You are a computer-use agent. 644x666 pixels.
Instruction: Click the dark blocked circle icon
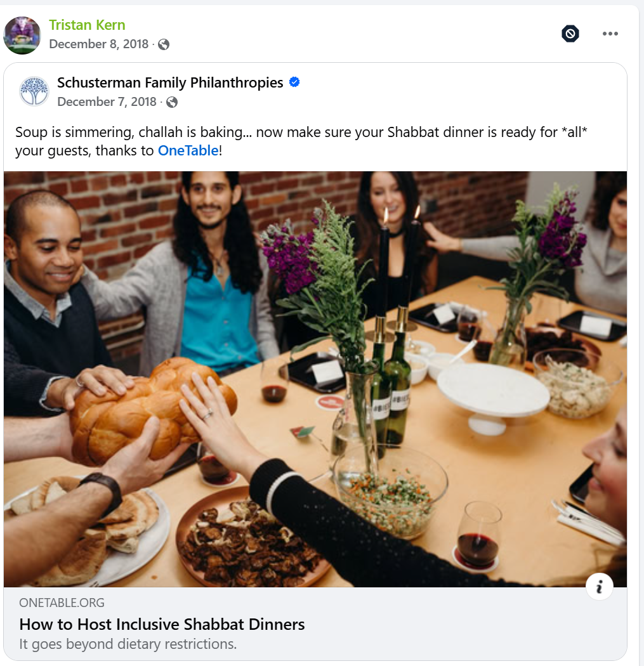570,34
